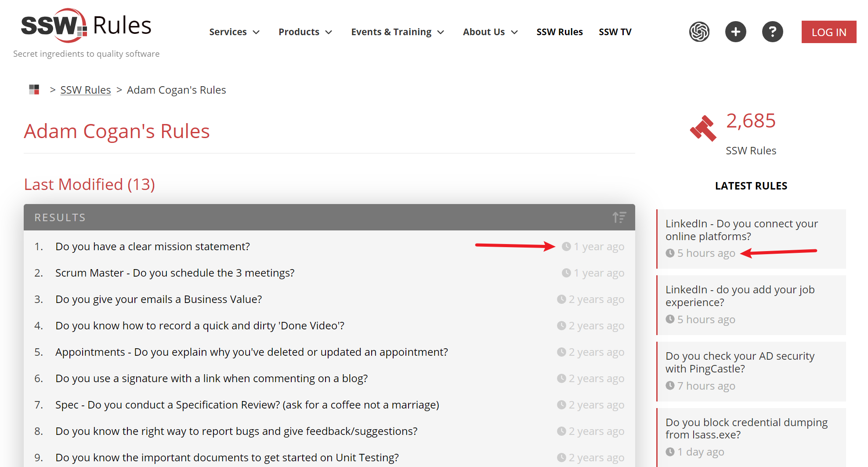The image size is (868, 467).
Task: Expand the About Us menu
Action: (490, 32)
